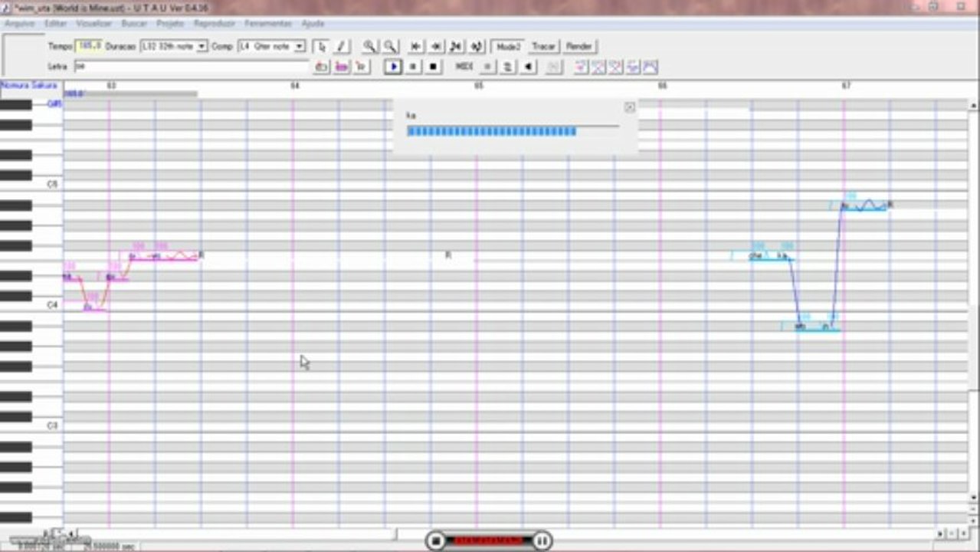980x552 pixels.
Task: Click the third lyric icon beside Letra
Action: [362, 67]
